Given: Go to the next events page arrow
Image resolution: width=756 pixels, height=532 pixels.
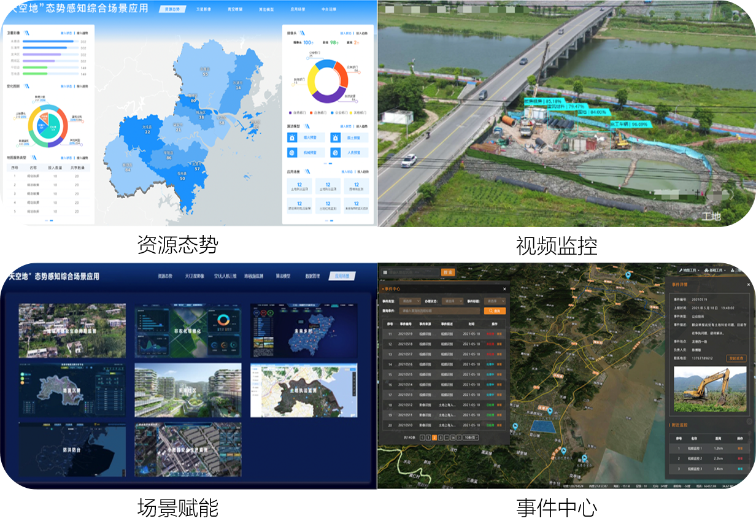Looking at the screenshot, I should (460, 438).
